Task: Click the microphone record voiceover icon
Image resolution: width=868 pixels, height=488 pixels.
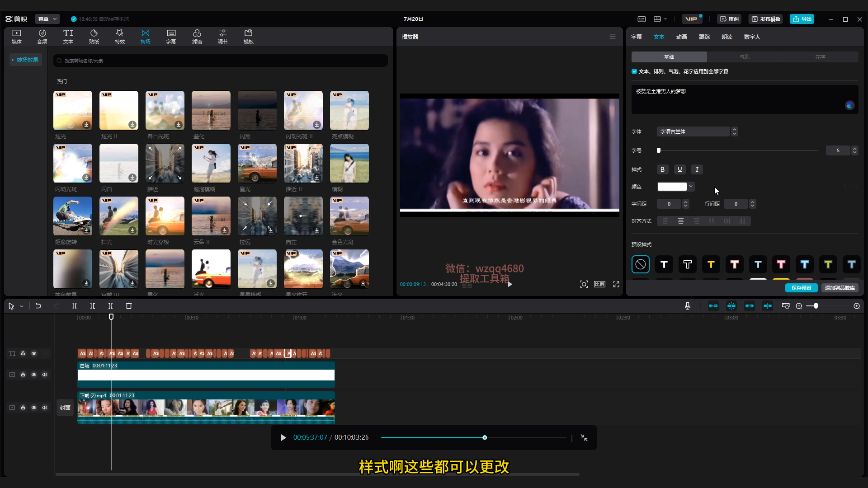Action: click(x=687, y=306)
